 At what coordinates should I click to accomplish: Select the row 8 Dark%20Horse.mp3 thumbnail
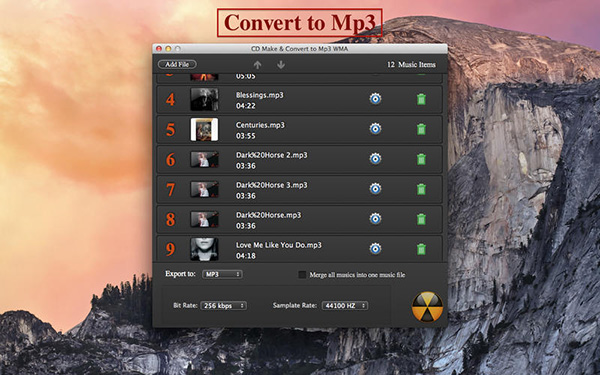(x=204, y=219)
